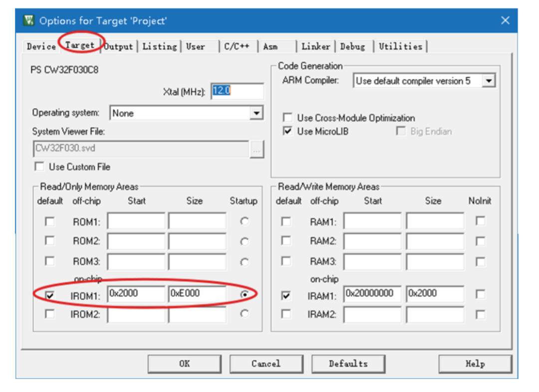The image size is (539, 392).
Task: Click the IRAM1 Size field showing 0x2000
Action: (435, 294)
